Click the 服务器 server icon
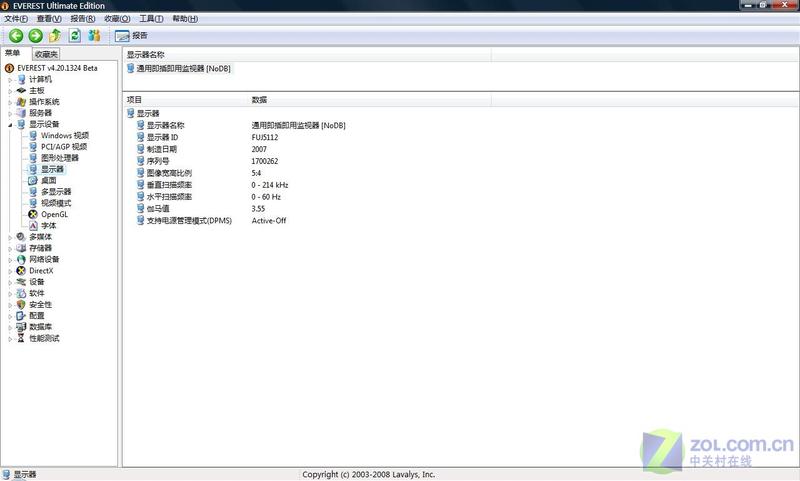This screenshot has width=800, height=481. click(21, 113)
